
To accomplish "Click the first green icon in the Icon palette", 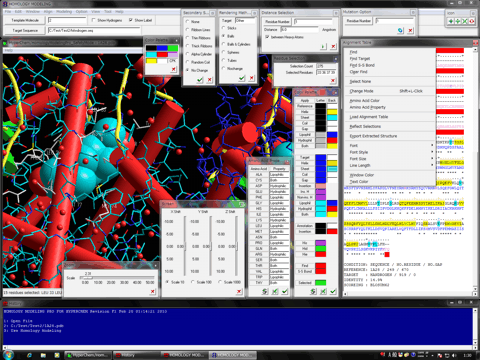I will tap(451, 21).
